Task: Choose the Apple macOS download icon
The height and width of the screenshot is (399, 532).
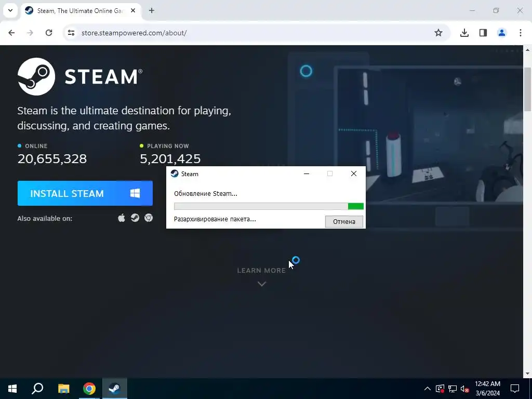Action: coord(122,218)
